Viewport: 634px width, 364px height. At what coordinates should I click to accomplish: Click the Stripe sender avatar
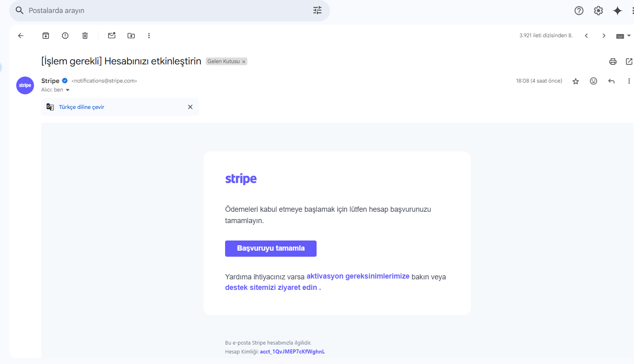click(x=25, y=85)
